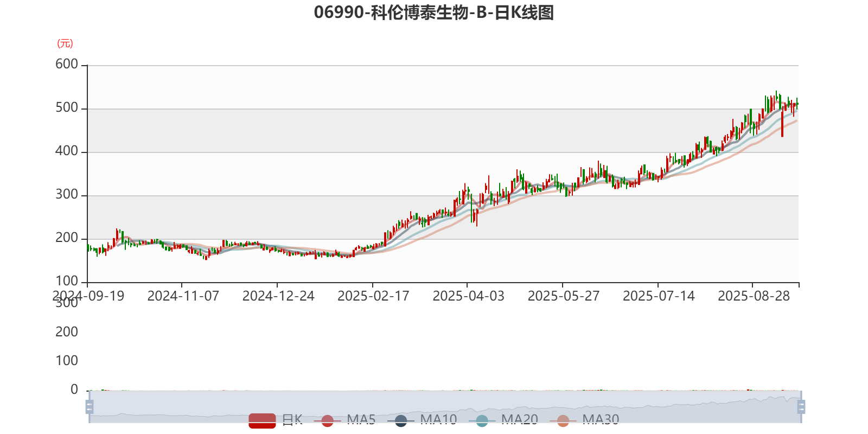Toggle MA5 line using its legend label
The image size is (868, 434).
(x=361, y=420)
